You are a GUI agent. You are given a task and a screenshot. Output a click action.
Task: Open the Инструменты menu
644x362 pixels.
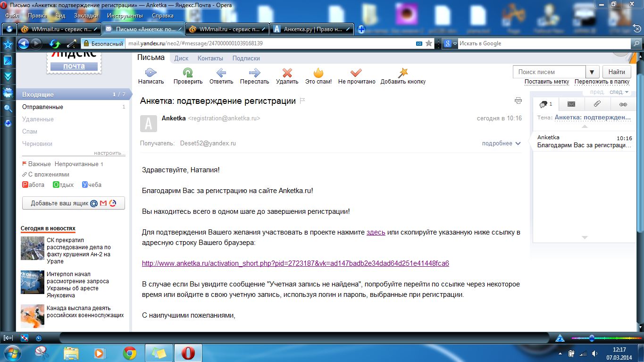[125, 16]
